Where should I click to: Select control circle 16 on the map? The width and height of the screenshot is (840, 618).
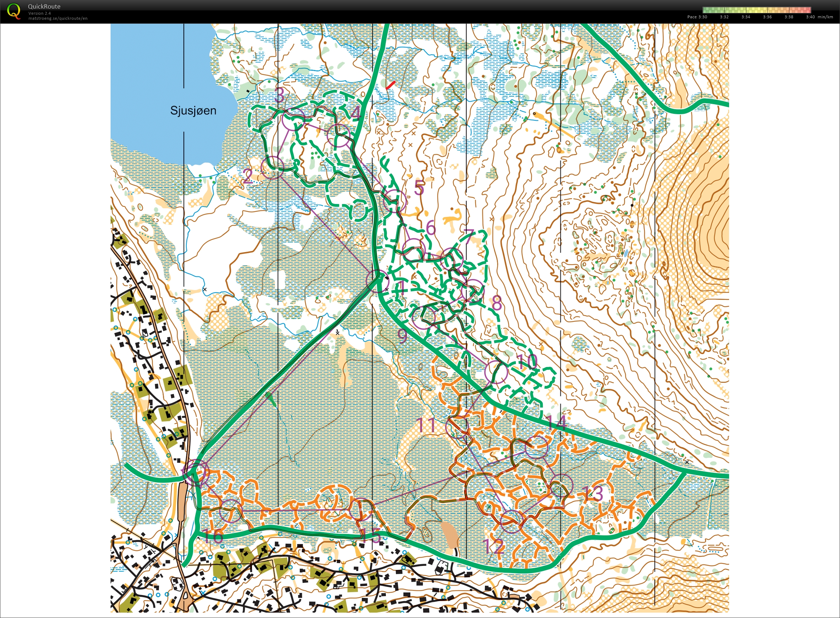(230, 511)
